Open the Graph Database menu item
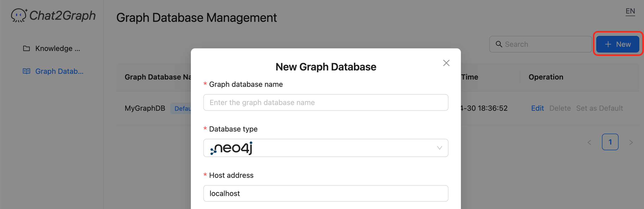The image size is (644, 209). coord(59,71)
